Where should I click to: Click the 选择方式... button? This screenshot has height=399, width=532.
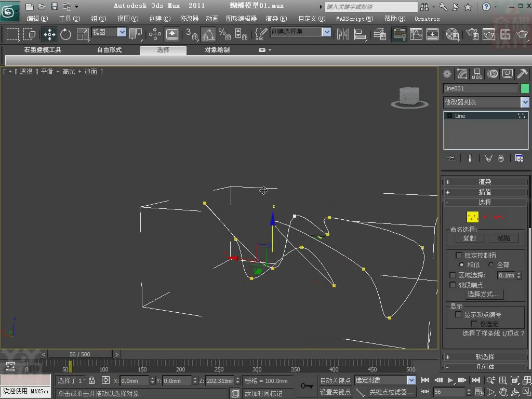(483, 294)
